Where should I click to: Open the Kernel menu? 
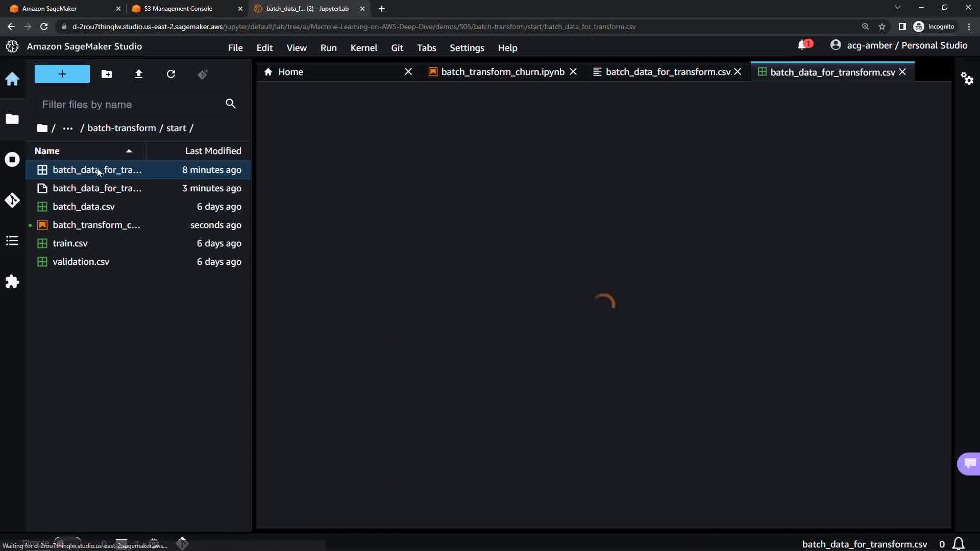click(x=363, y=48)
